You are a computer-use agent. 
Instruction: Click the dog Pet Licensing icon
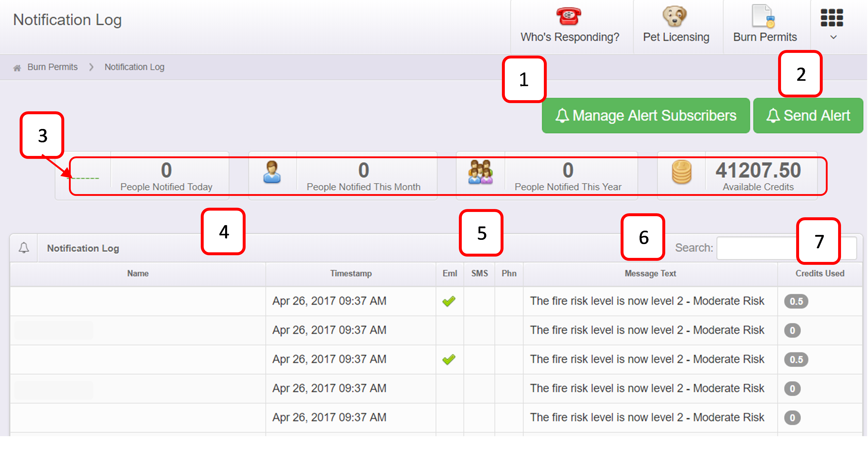coord(675,16)
